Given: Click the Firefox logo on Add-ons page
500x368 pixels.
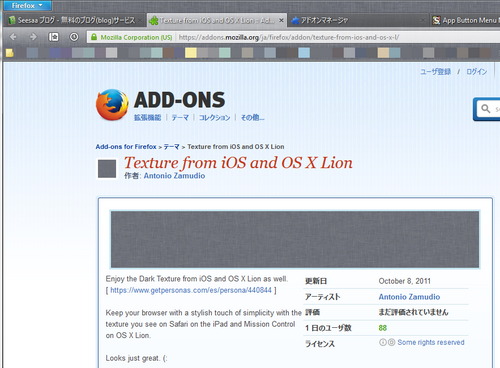Looking at the screenshot, I should click(x=112, y=105).
